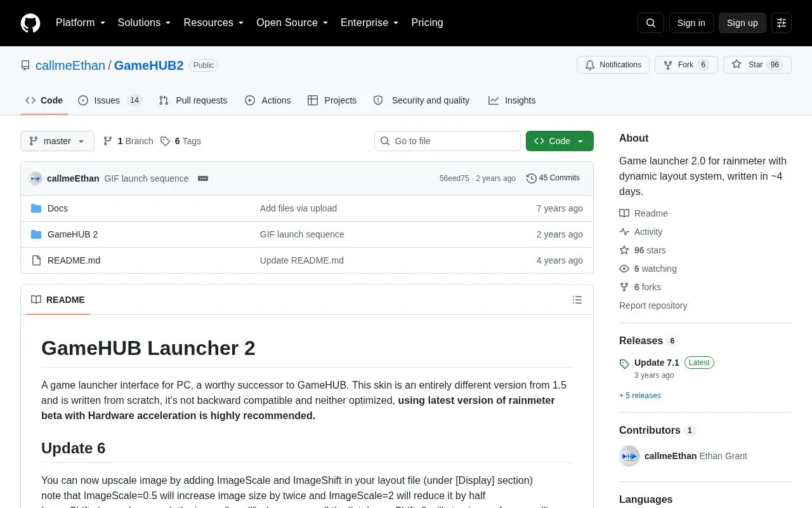Click the Sign up button
Screen dimensions: 812x508
pyautogui.click(x=742, y=23)
